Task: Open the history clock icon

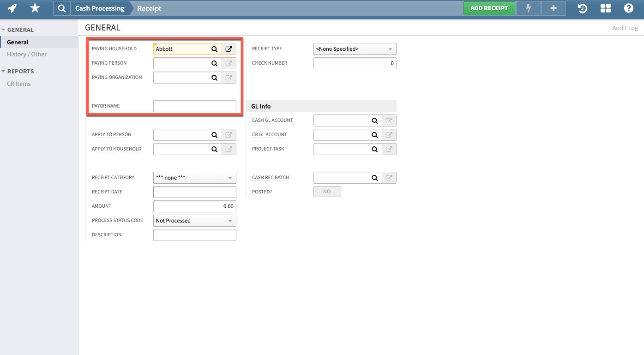Action: pyautogui.click(x=582, y=8)
